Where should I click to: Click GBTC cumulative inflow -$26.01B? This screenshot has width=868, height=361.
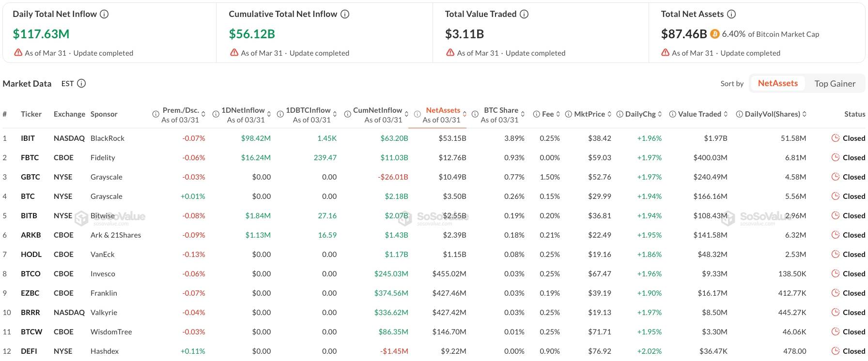(393, 177)
